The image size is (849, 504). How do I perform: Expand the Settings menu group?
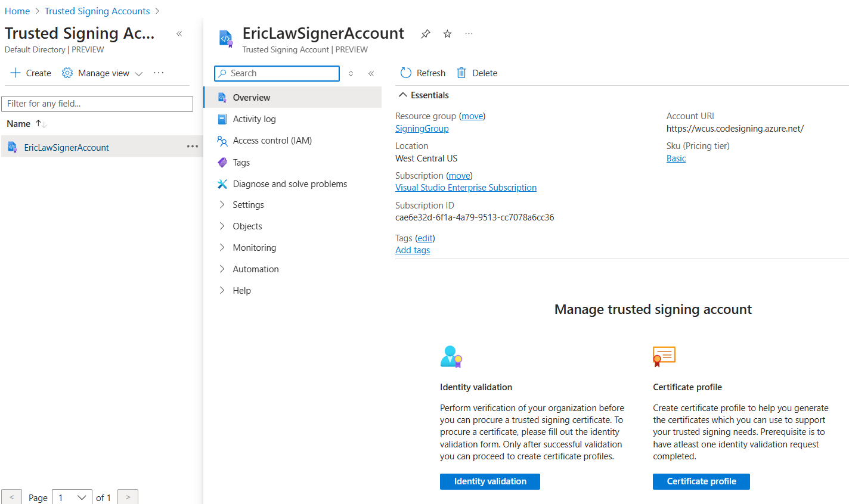tap(222, 204)
